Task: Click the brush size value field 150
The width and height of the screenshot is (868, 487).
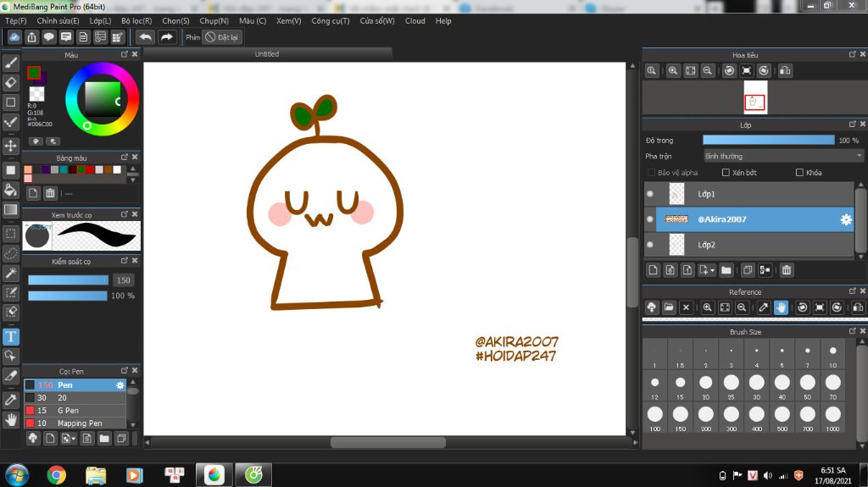Action: 124,280
